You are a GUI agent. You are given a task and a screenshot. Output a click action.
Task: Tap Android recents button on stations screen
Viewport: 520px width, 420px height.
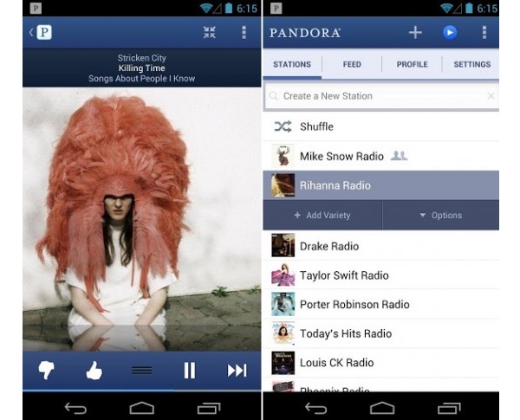(449, 409)
